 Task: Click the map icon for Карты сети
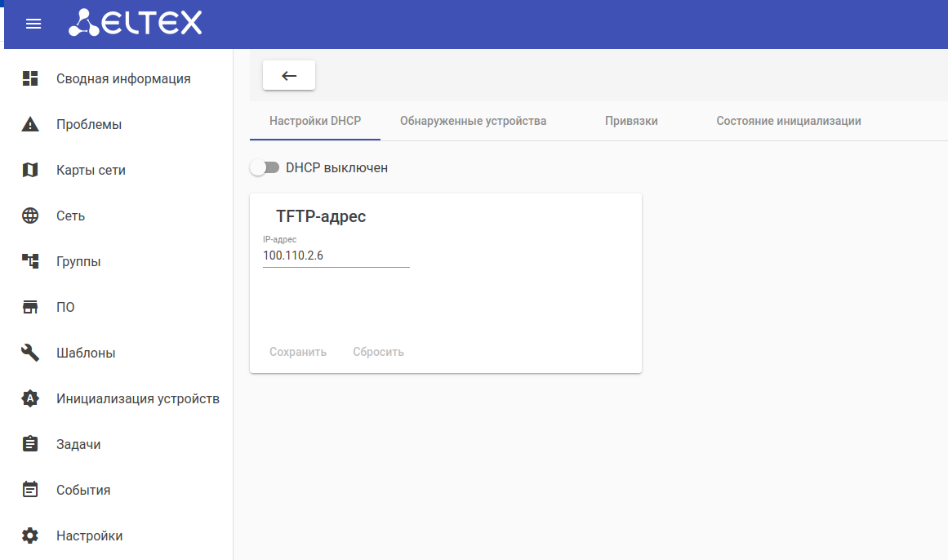(x=30, y=170)
